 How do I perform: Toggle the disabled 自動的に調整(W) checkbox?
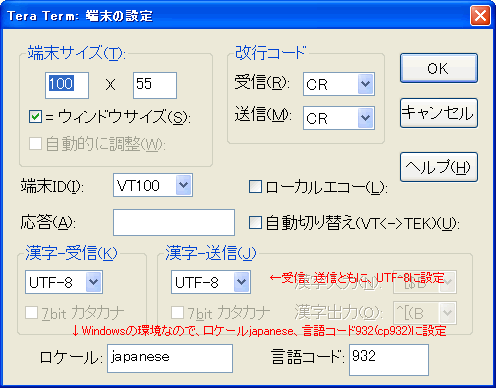35,144
